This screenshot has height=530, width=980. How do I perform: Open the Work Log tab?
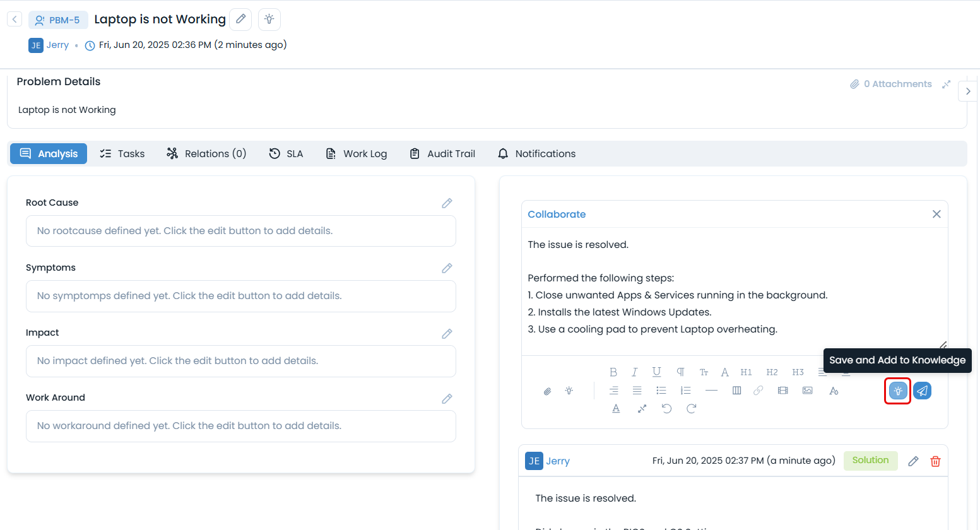pyautogui.click(x=357, y=154)
